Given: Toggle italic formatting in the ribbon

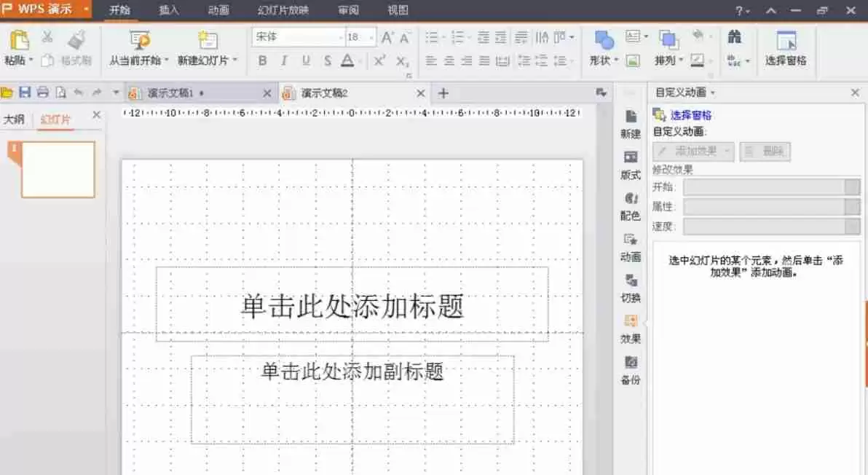Looking at the screenshot, I should (x=284, y=61).
